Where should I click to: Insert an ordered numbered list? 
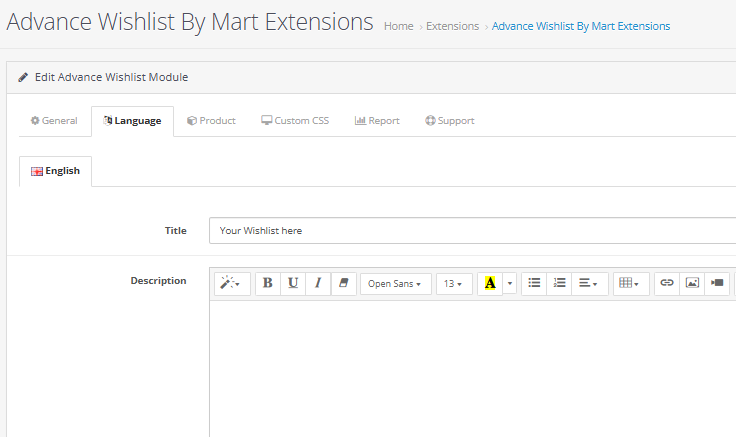point(560,283)
